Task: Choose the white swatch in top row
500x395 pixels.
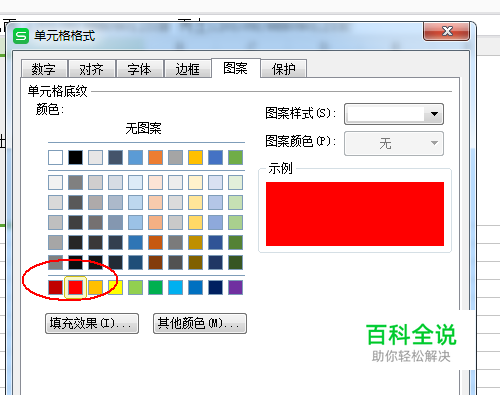Action: coord(55,157)
